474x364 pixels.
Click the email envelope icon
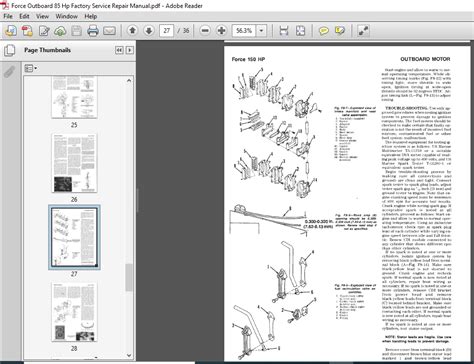point(109,31)
